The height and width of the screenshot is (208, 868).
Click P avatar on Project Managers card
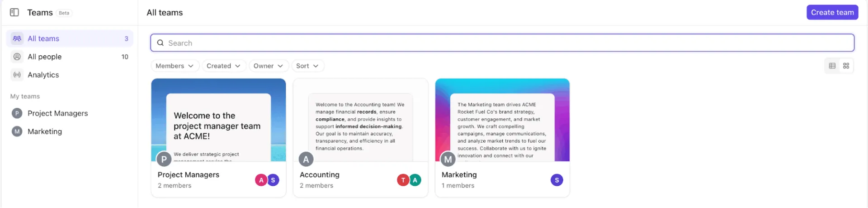click(x=164, y=159)
